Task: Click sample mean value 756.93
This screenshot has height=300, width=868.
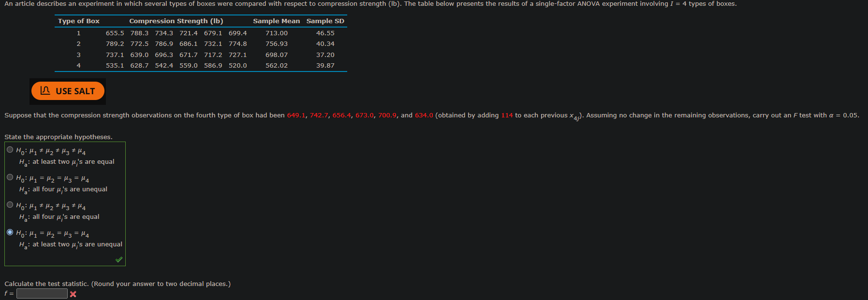Action: (277, 44)
